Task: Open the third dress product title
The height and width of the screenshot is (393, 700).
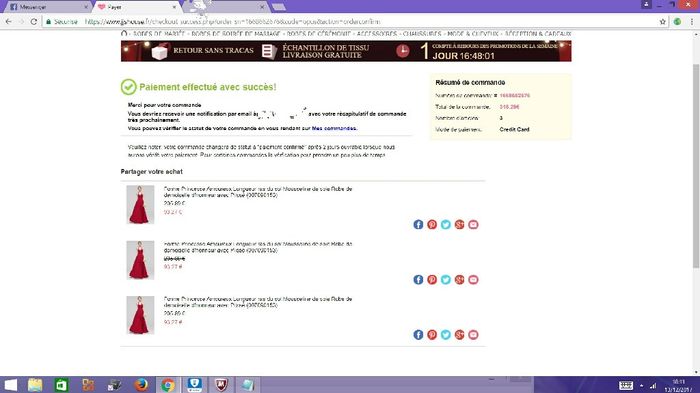Action: pos(258,302)
